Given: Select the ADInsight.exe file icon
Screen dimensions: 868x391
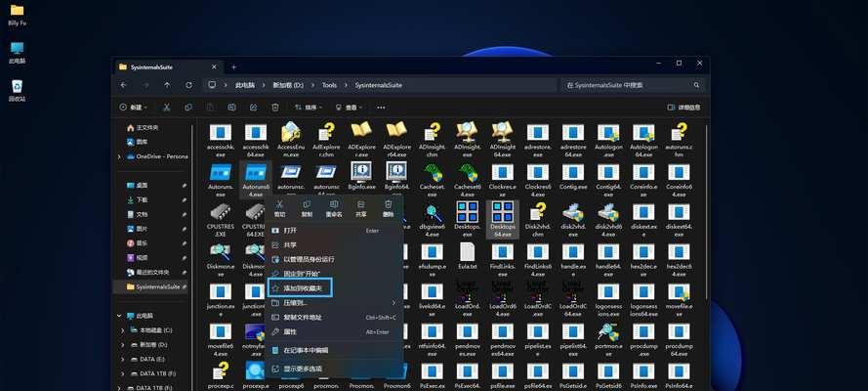Looking at the screenshot, I should tap(468, 132).
